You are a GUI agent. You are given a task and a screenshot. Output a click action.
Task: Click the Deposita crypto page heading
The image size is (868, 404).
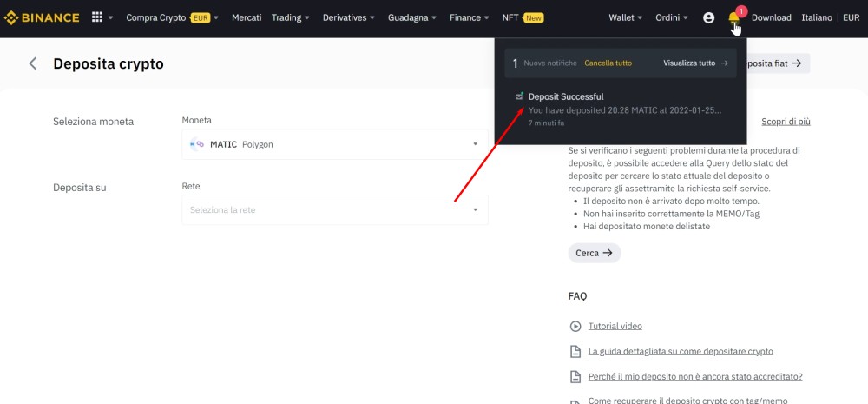[x=108, y=63]
